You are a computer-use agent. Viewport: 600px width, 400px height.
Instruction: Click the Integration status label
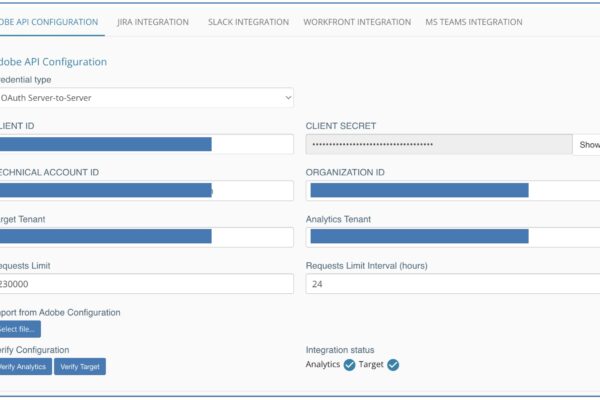coord(340,350)
